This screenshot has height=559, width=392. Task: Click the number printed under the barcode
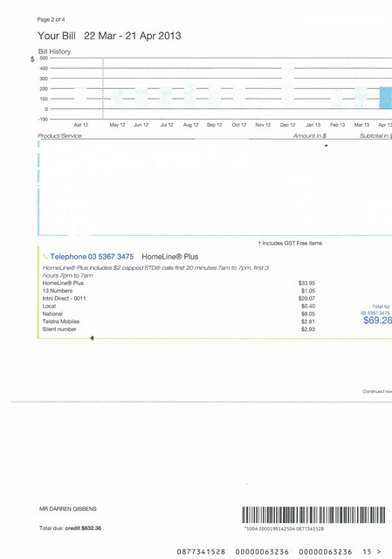click(x=284, y=528)
